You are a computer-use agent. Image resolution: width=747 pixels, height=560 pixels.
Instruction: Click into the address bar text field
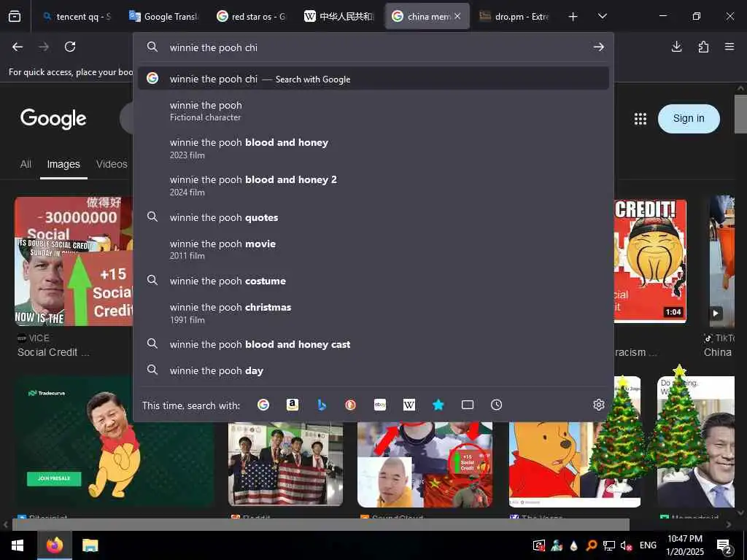(376, 47)
